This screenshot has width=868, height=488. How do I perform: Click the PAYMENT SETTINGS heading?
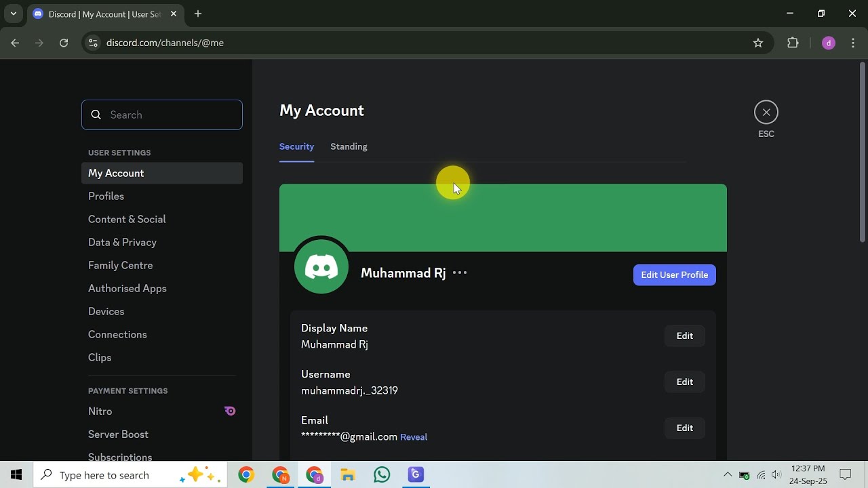[128, 390]
